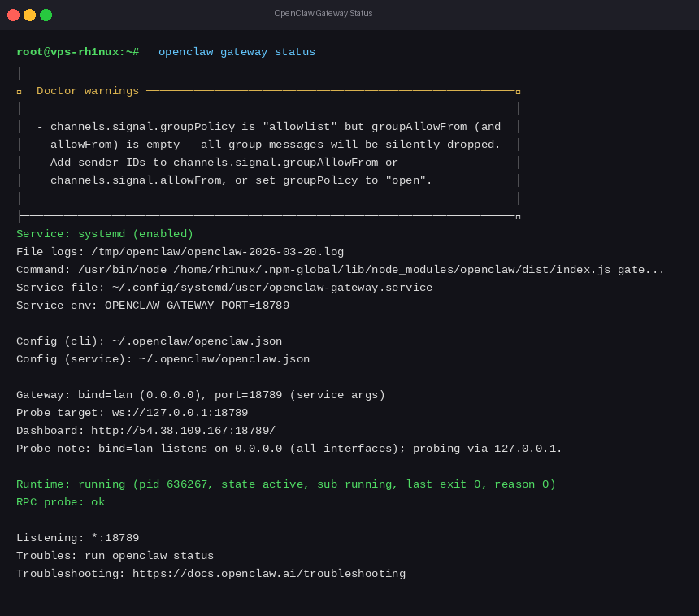Click the OpenClaw Gateway Status title
Image resolution: width=699 pixels, height=616 pixels.
(323, 13)
